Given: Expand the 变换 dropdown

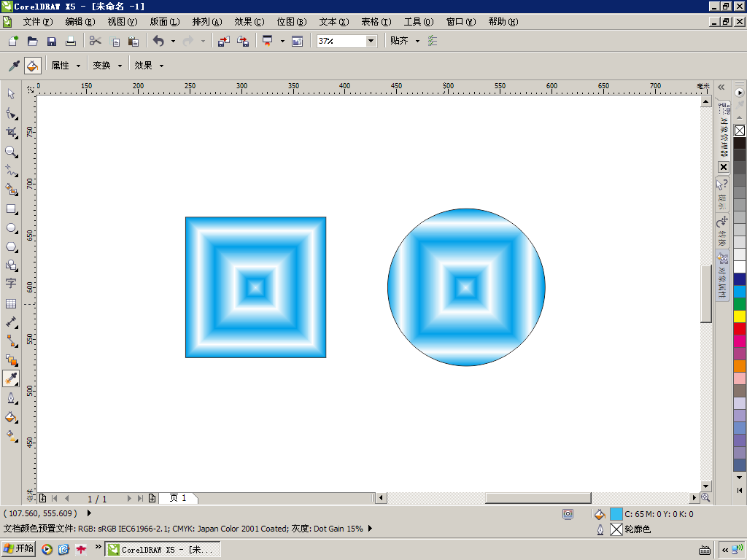Looking at the screenshot, I should click(x=120, y=66).
